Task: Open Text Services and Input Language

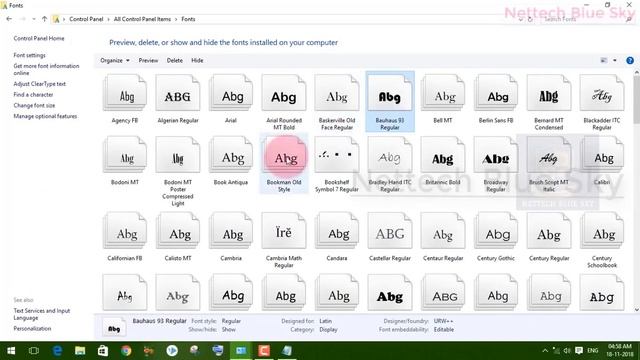Action: coord(42,314)
